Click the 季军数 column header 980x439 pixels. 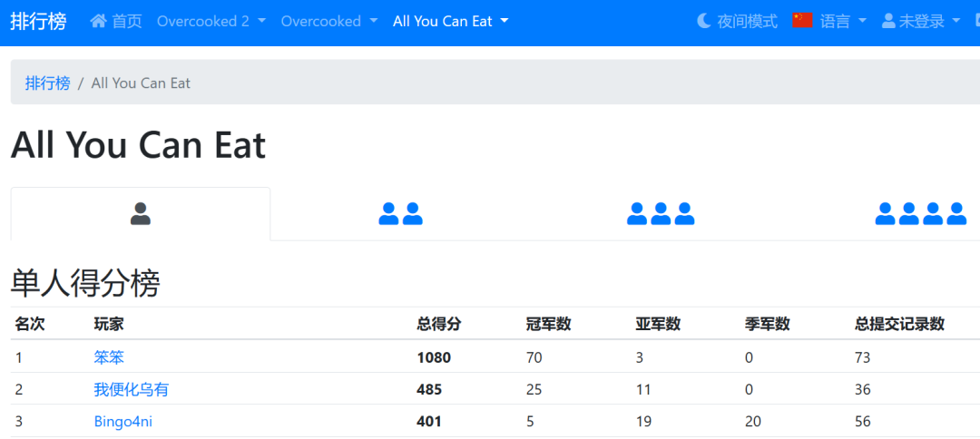pyautogui.click(x=768, y=324)
